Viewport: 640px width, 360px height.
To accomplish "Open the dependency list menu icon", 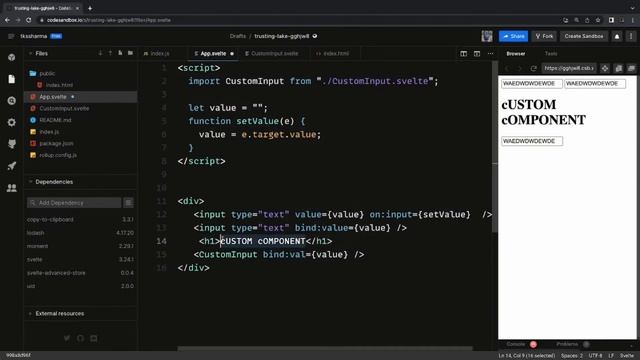I will [x=128, y=203].
